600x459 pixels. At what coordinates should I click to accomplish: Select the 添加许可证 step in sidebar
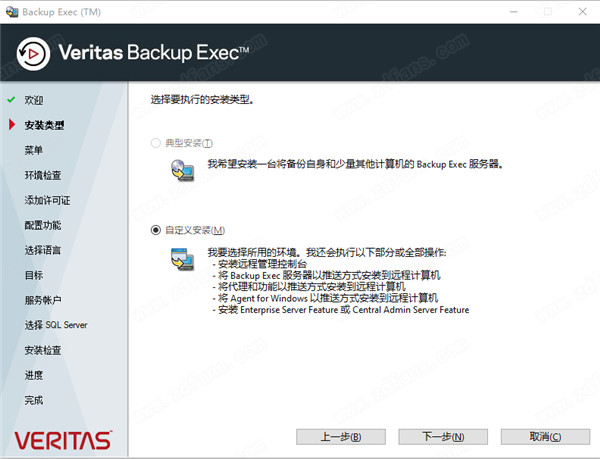coord(47,200)
